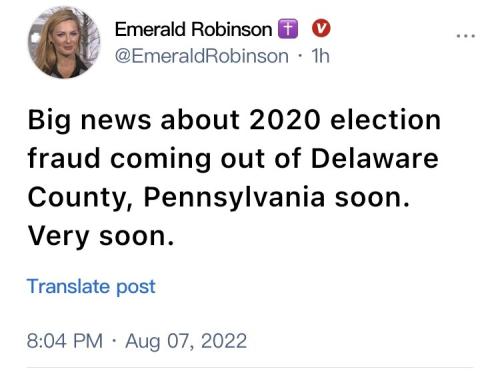Click the word 'election' in the post
Viewport: 500px width, 379px height.
[386, 119]
